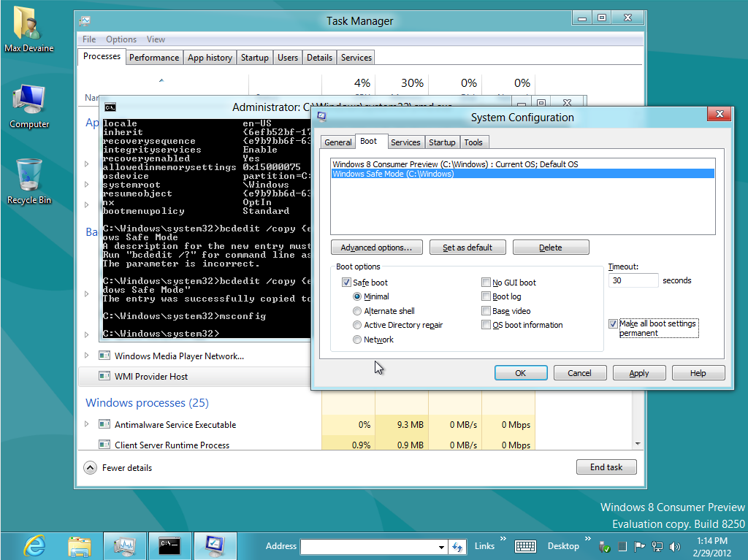Select the Computer desktop icon
Viewport: 748px width, 560px height.
(29, 106)
